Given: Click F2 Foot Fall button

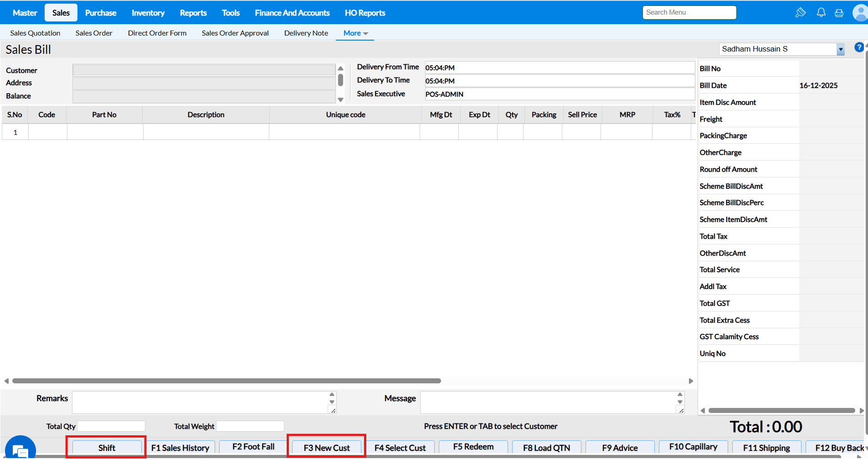Looking at the screenshot, I should pos(253,447).
